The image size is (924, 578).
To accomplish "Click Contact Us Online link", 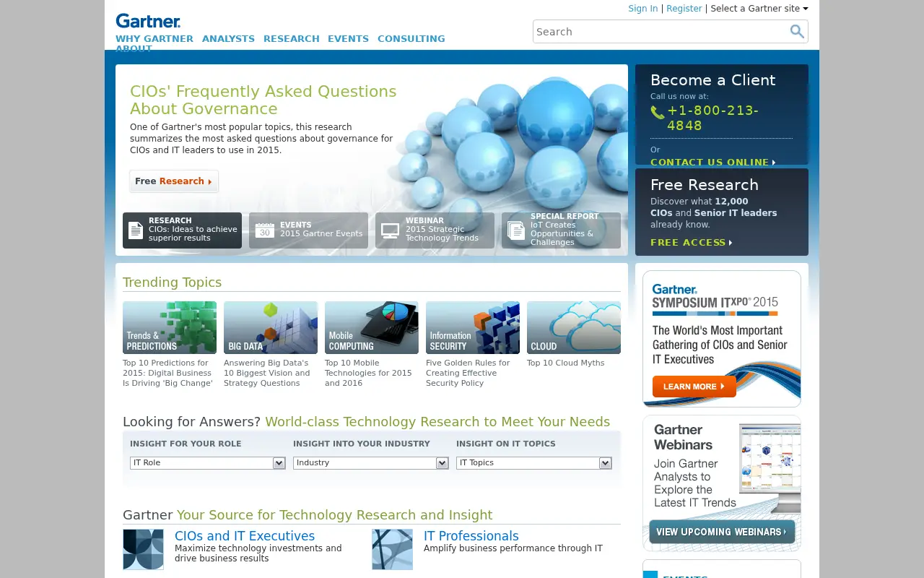I will point(713,163).
